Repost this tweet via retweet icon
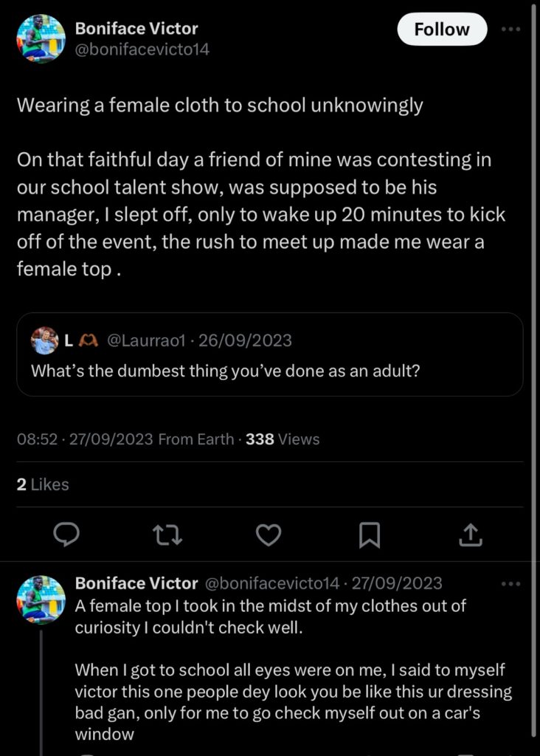This screenshot has width=540, height=756. pos(167,535)
